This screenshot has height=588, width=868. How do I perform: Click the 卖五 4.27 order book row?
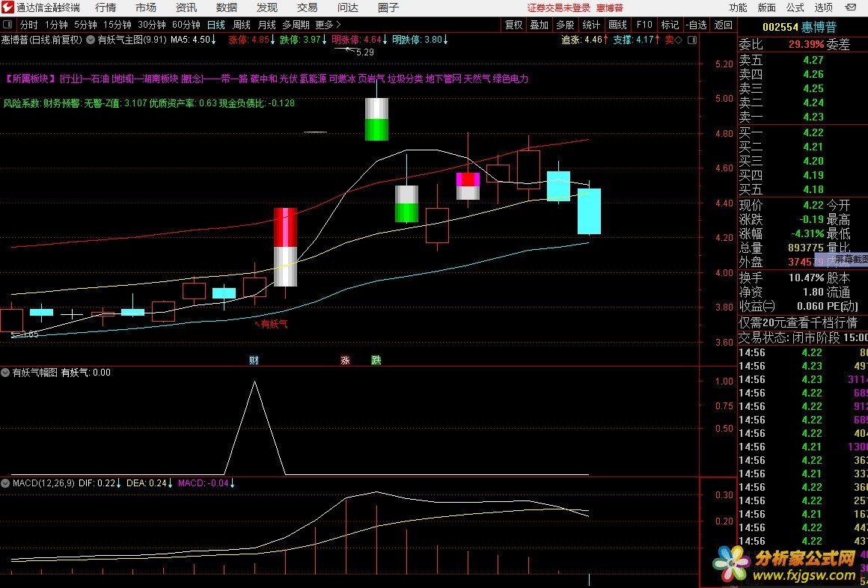[803, 61]
